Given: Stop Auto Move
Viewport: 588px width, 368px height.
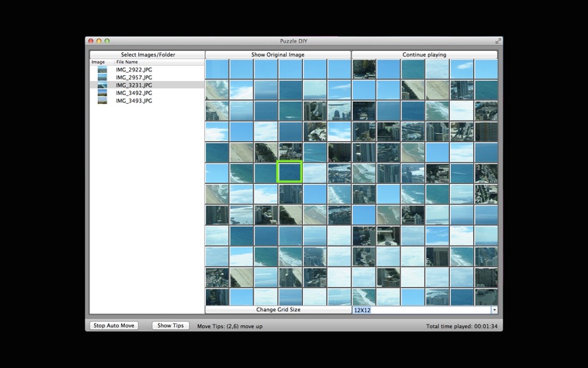Looking at the screenshot, I should [x=114, y=325].
